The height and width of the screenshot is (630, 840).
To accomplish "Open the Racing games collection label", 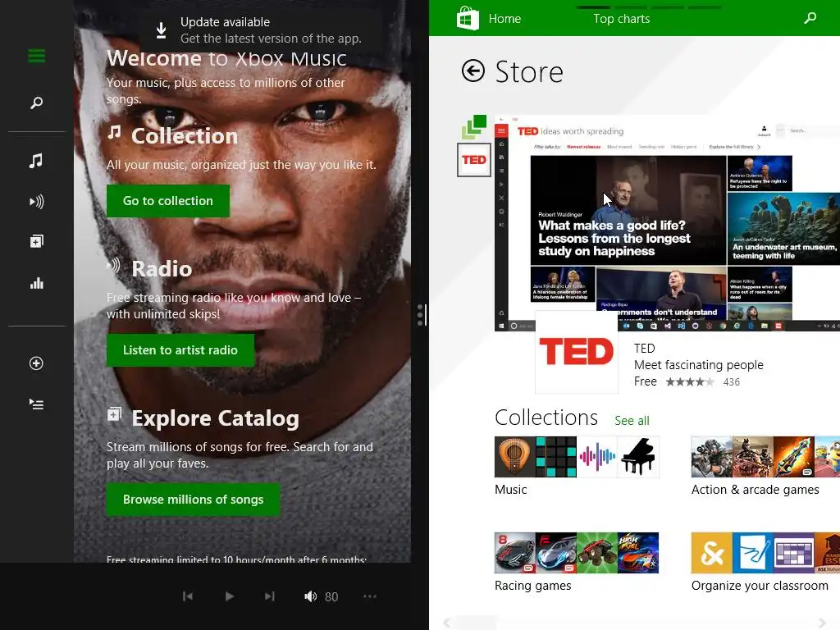I will 533,586.
